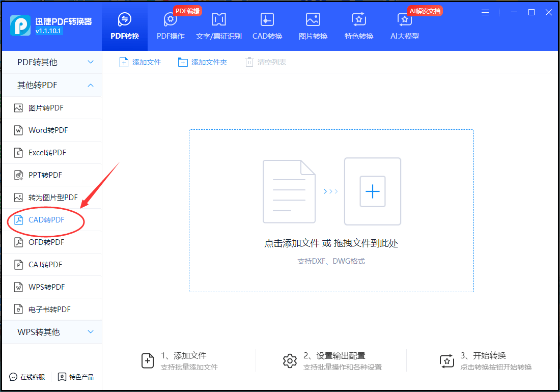Image resolution: width=560 pixels, height=392 pixels.
Task: Click the 电子书转PDF file icon
Action: 18,310
